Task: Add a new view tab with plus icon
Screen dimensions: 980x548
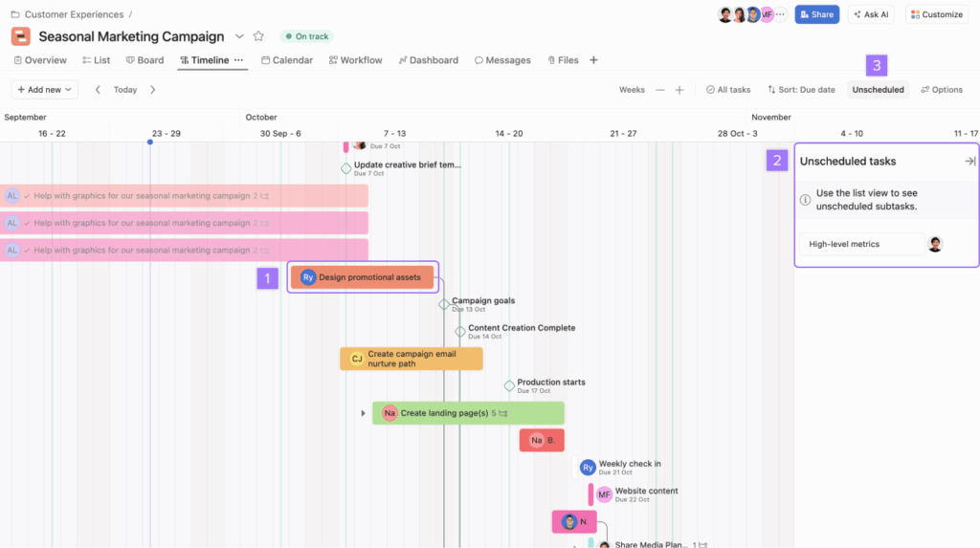Action: [593, 60]
